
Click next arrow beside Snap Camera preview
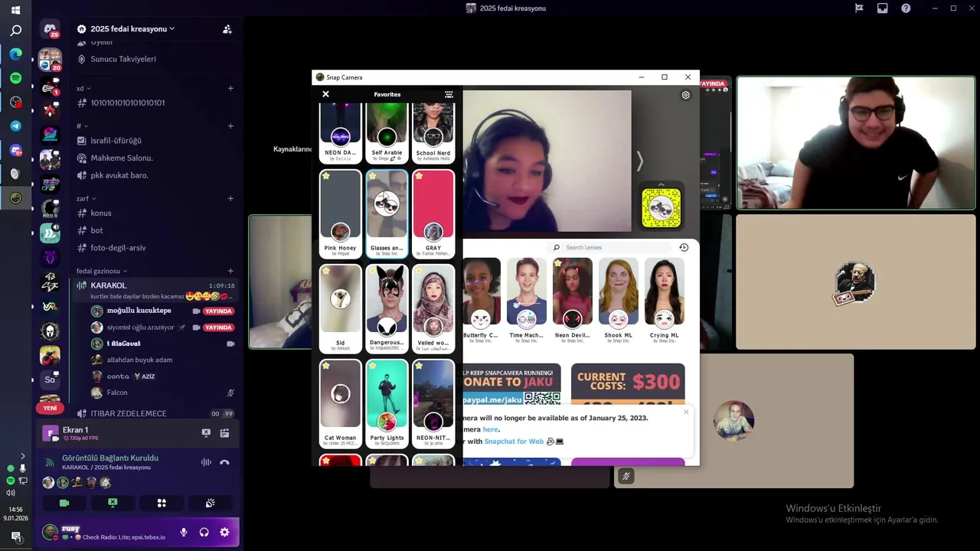tap(640, 161)
